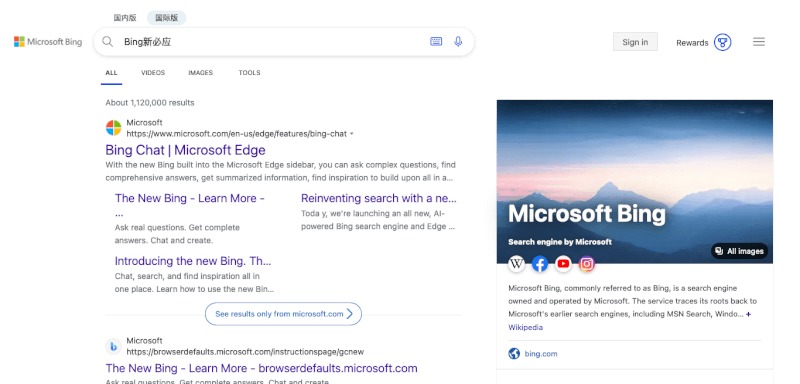Select the VIDEOS tab
The image size is (800, 384).
pos(153,73)
